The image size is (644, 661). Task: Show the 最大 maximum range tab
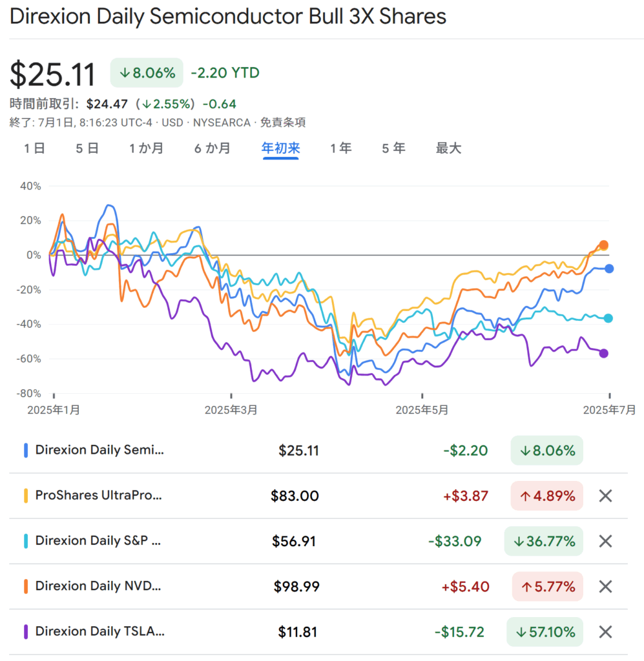point(449,148)
